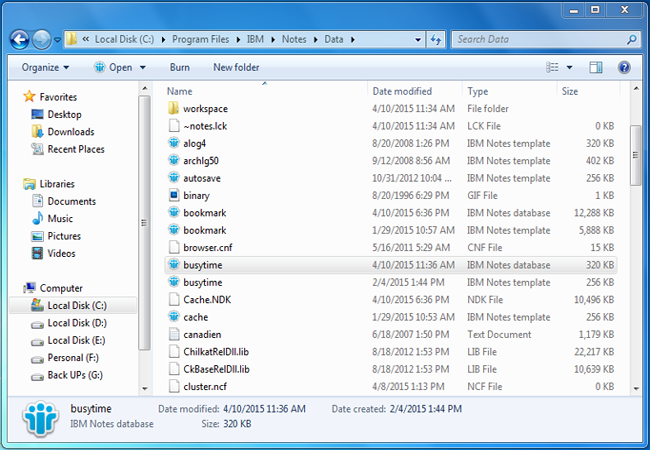This screenshot has width=650, height=450.
Task: Sort files by Type column header
Action: tap(478, 91)
